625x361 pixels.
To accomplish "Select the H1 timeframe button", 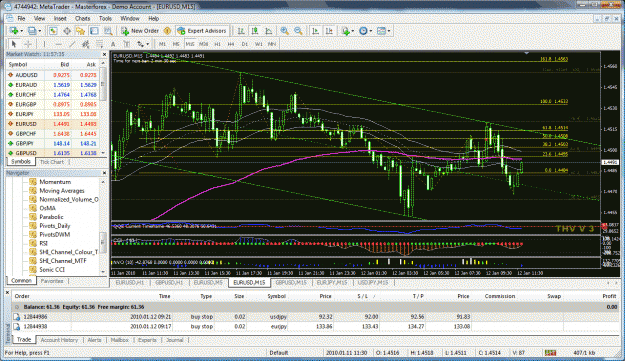I will coord(217,44).
